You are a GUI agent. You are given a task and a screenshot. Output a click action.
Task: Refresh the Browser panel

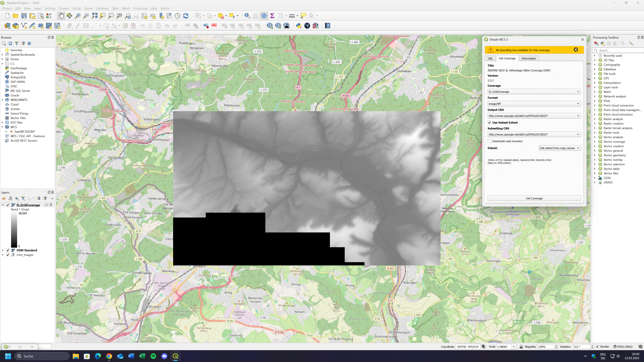(10, 43)
